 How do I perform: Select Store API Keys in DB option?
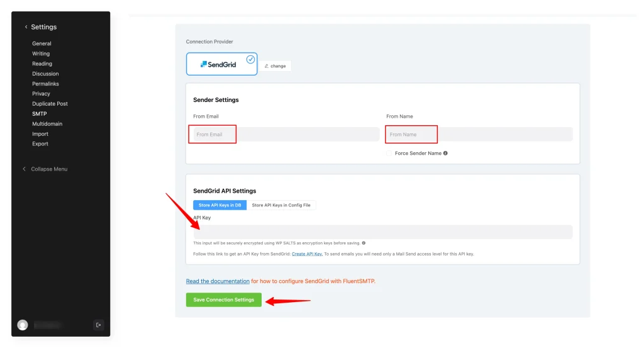tap(219, 205)
